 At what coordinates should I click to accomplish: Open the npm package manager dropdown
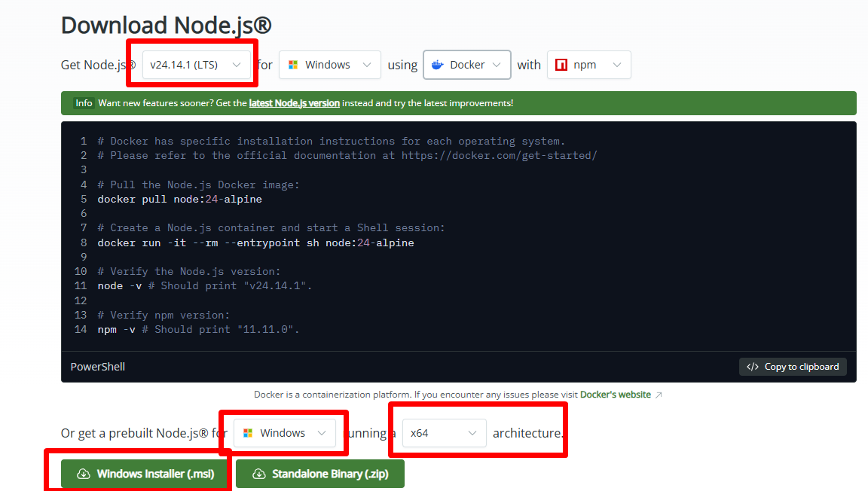[x=588, y=65]
